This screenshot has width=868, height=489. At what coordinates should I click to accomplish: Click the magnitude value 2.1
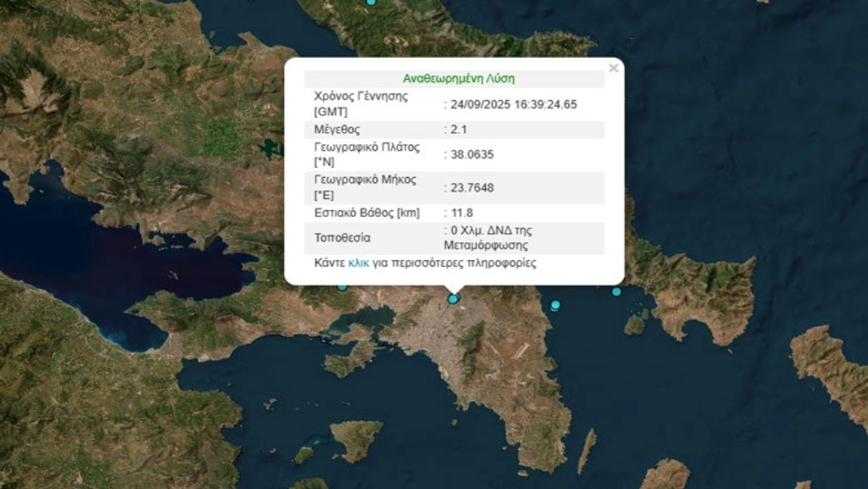(458, 130)
